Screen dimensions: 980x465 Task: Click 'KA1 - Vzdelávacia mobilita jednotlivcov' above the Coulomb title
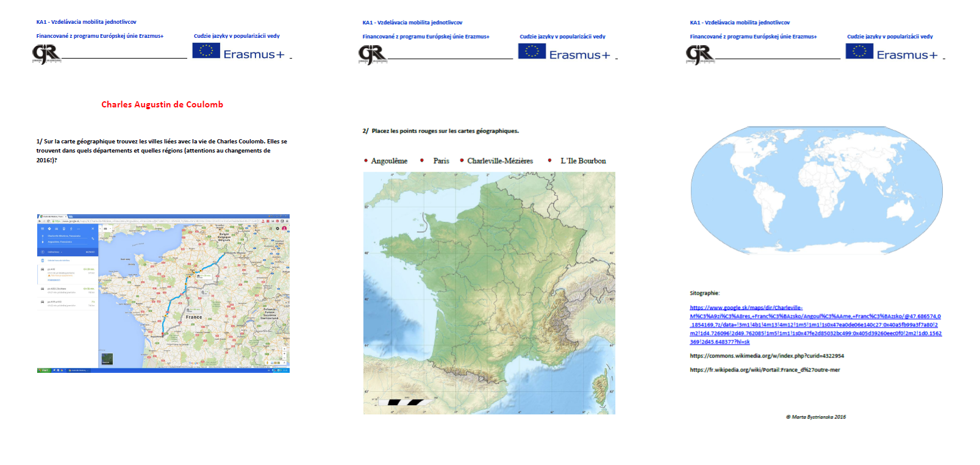tap(86, 22)
